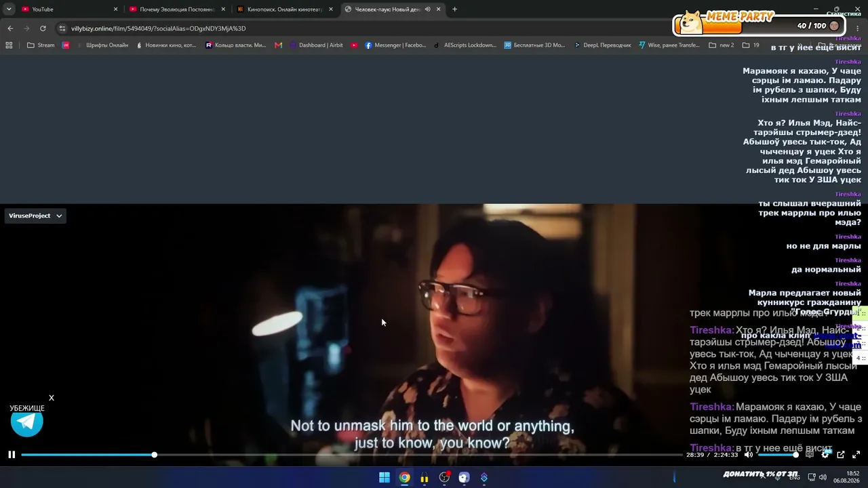Open the player pop-out window icon

click(841, 455)
